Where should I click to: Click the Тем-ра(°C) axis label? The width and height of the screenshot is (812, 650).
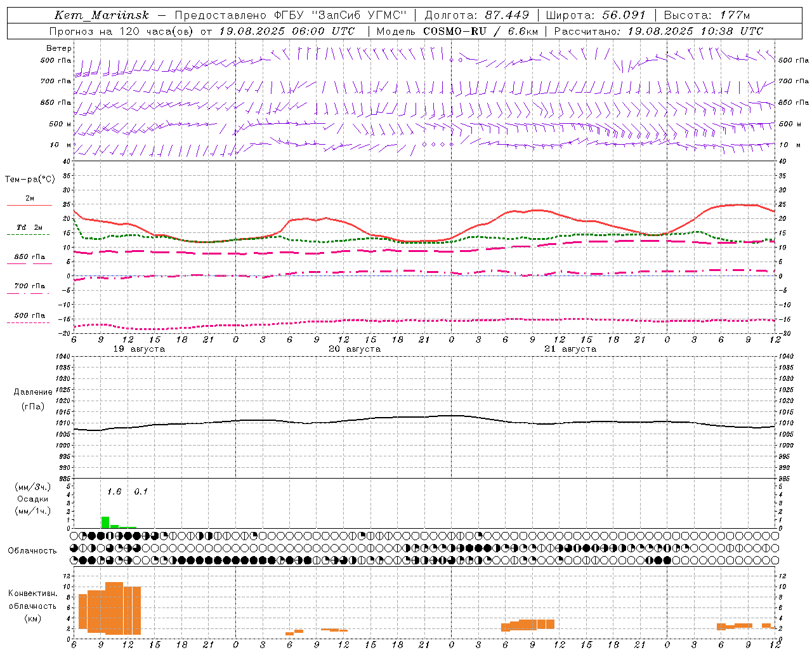[30, 180]
